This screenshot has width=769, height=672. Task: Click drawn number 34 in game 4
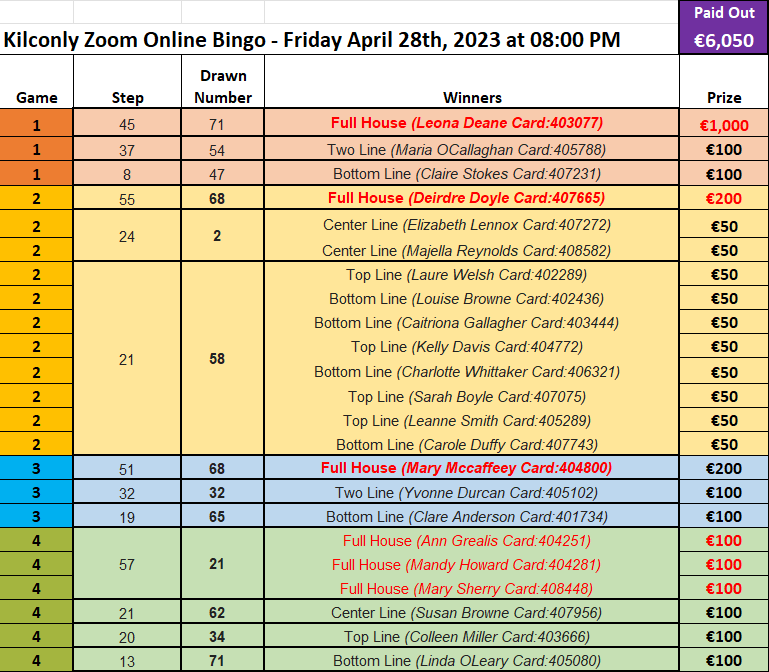tap(223, 636)
